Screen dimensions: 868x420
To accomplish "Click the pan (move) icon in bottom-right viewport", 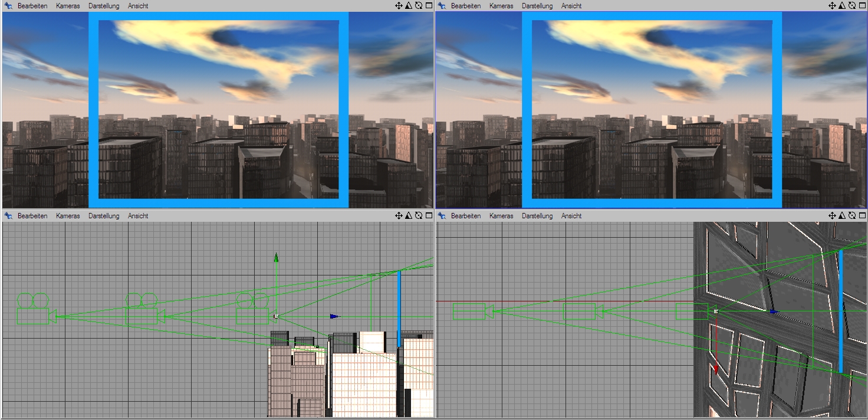I will (x=832, y=216).
